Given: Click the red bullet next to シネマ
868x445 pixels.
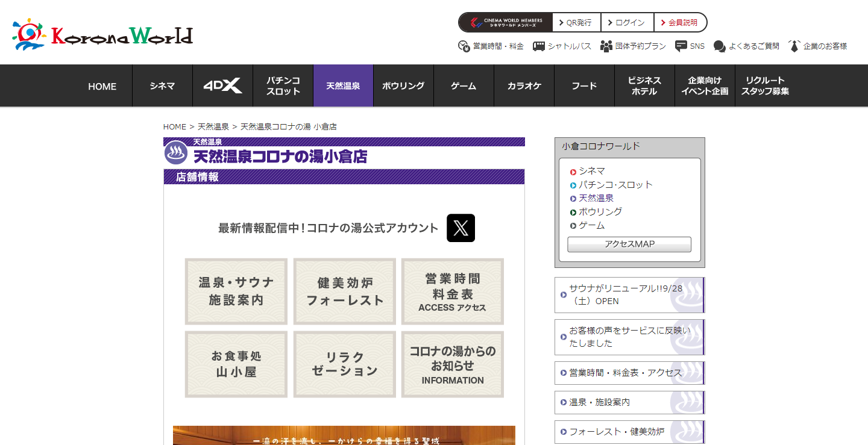Looking at the screenshot, I should (573, 172).
